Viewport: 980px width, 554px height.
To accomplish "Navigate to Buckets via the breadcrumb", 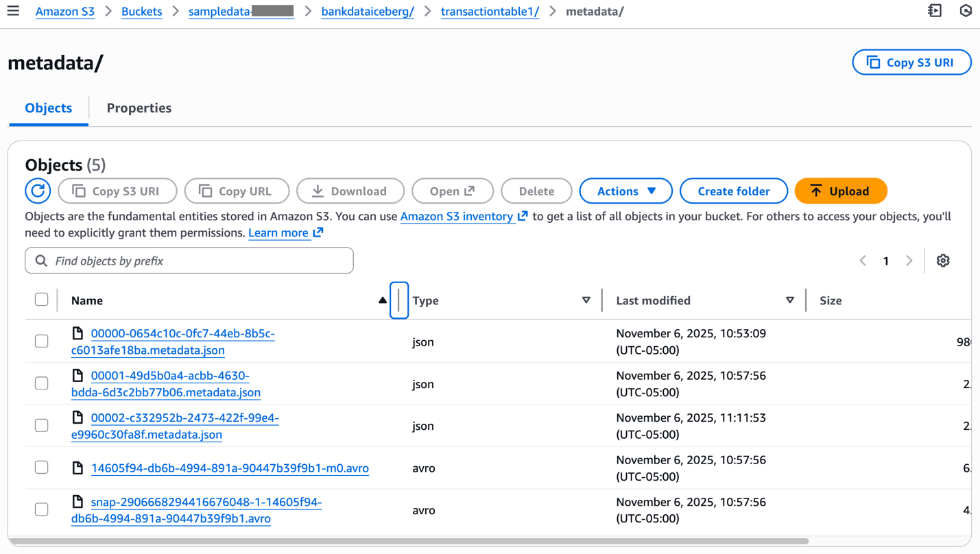I will [141, 11].
